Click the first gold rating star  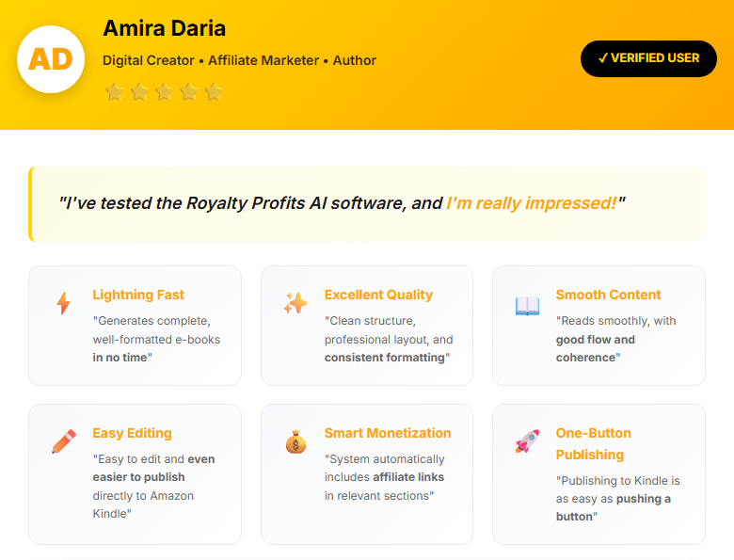click(x=114, y=92)
